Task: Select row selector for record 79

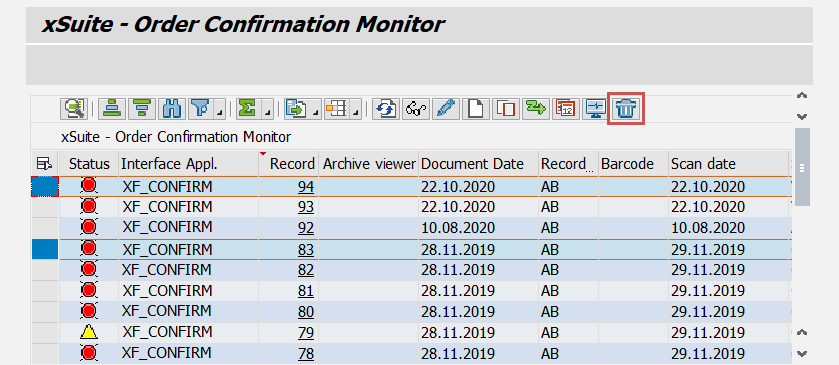Action: (45, 333)
